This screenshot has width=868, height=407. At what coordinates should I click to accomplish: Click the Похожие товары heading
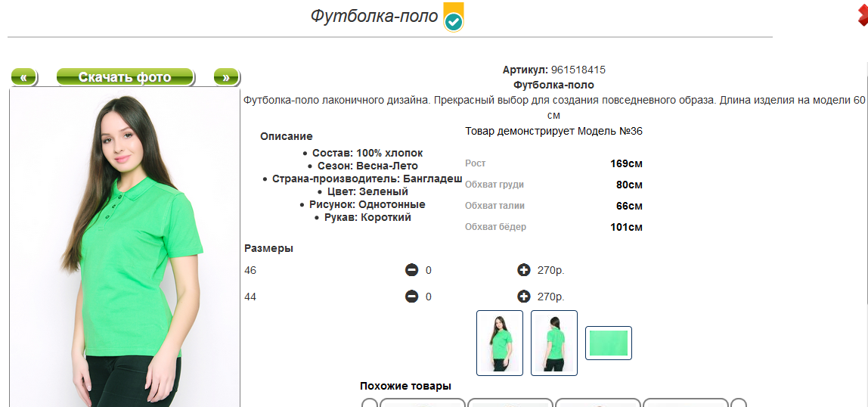[x=405, y=387]
